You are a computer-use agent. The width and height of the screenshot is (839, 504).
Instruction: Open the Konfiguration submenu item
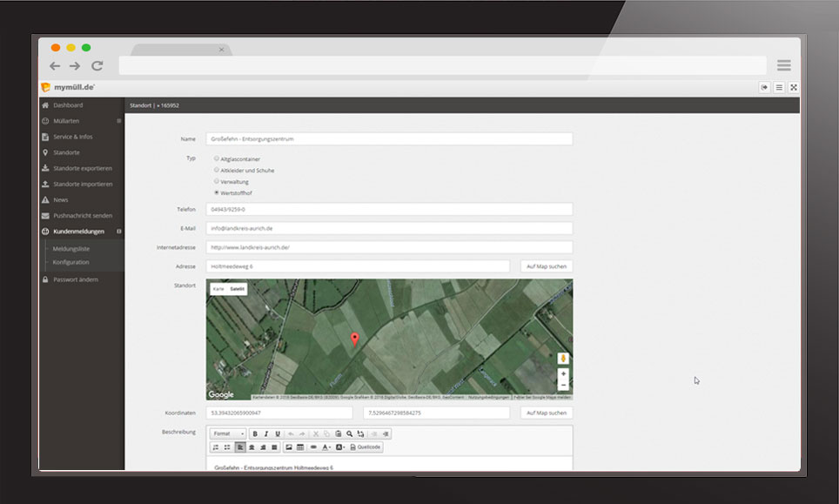tap(71, 262)
